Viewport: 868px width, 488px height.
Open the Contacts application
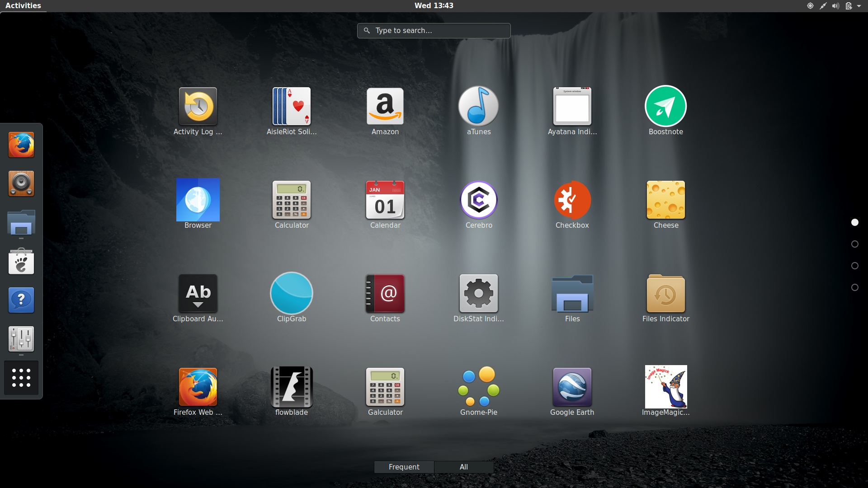385,293
